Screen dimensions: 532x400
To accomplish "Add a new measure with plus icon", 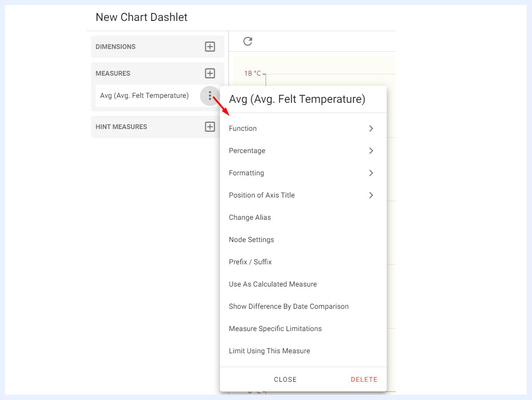I will tap(210, 73).
